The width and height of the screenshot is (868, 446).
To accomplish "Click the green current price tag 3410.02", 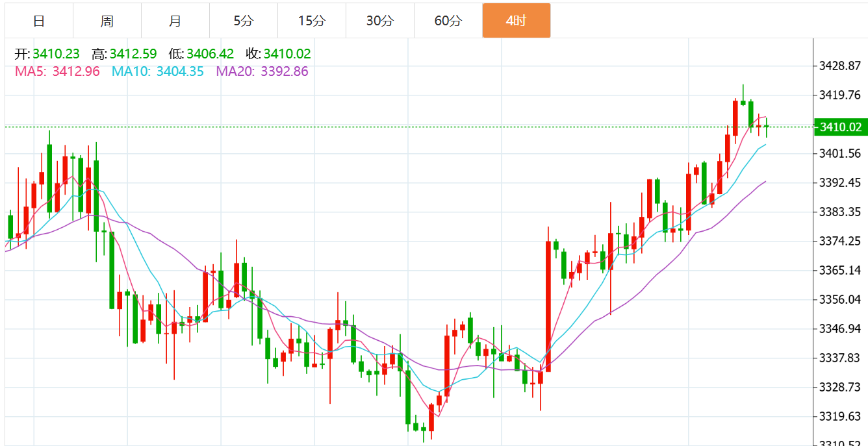I will click(x=841, y=127).
